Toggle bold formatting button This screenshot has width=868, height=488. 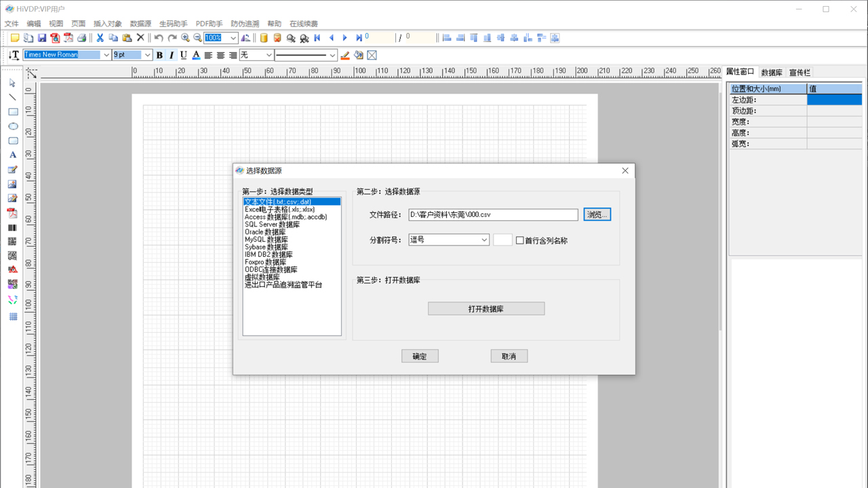[x=159, y=55]
